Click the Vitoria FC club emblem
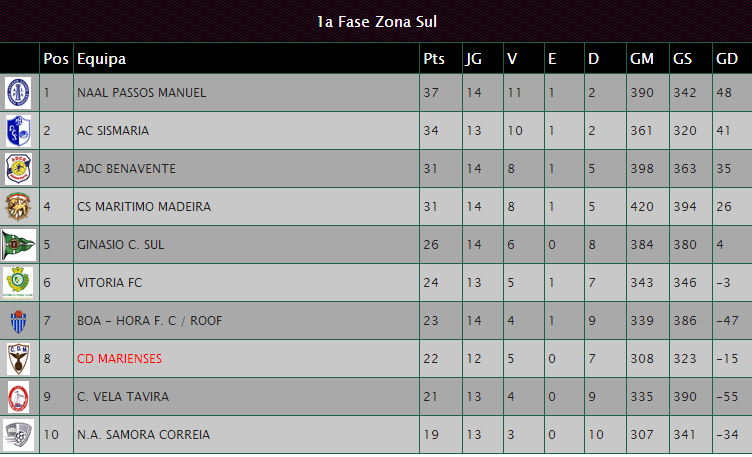752x457 pixels. pyautogui.click(x=19, y=283)
